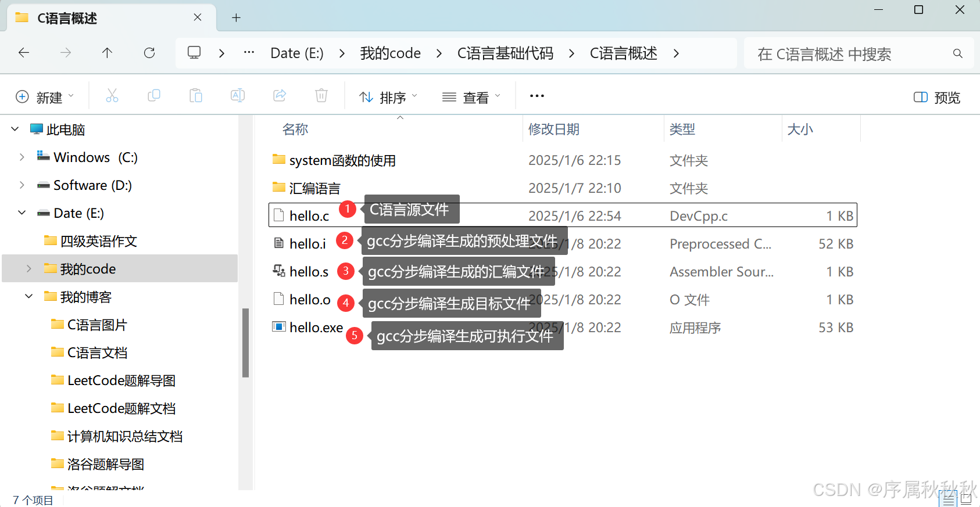
Task: Sort by 修改日期 column header
Action: pos(554,130)
